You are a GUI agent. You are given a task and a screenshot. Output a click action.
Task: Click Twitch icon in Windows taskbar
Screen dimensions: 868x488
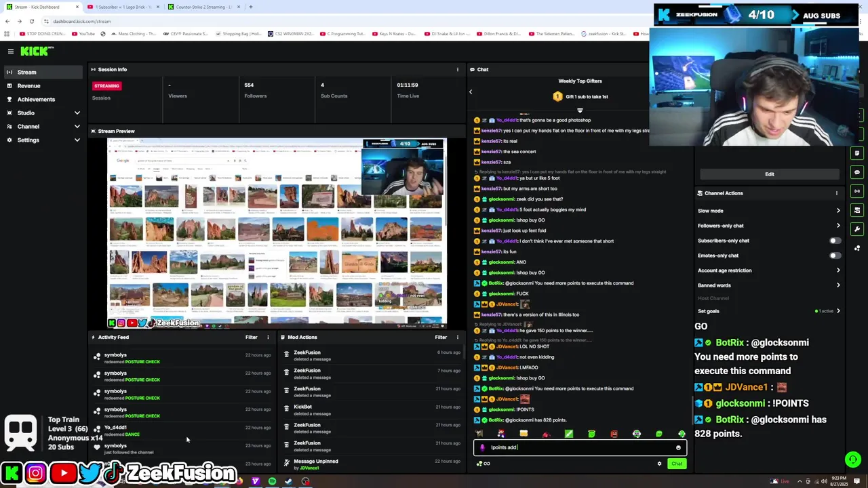[256, 481]
